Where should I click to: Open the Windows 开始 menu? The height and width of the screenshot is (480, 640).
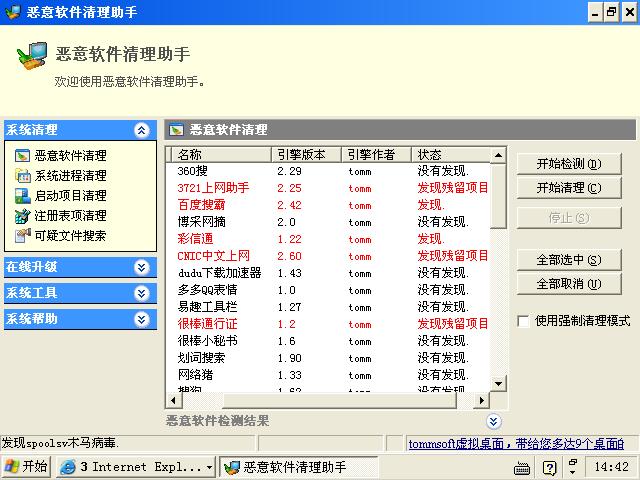tap(26, 467)
